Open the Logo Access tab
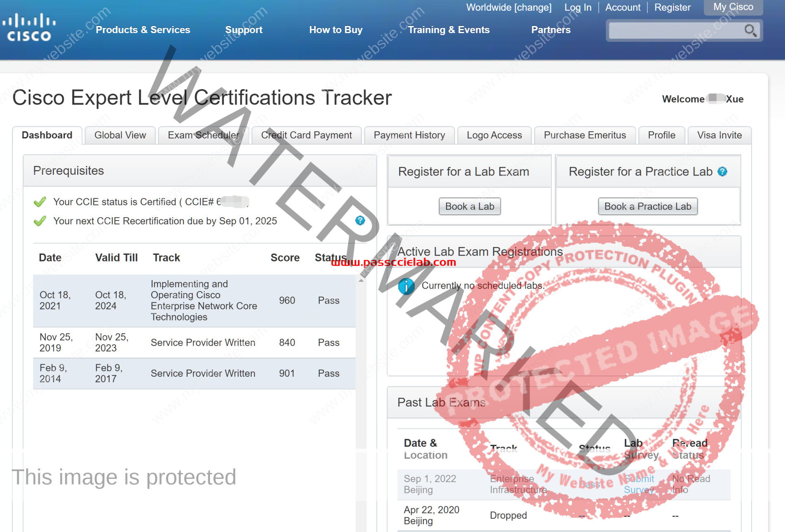The height and width of the screenshot is (532, 785). 494,135
